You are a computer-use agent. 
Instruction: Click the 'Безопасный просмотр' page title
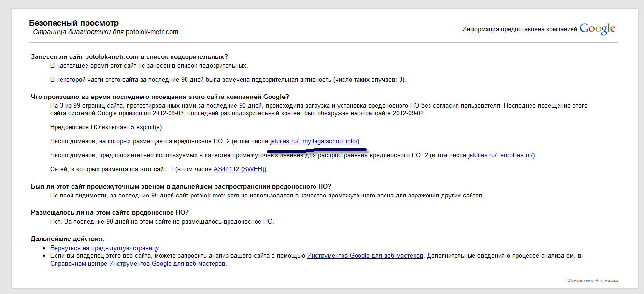click(74, 23)
